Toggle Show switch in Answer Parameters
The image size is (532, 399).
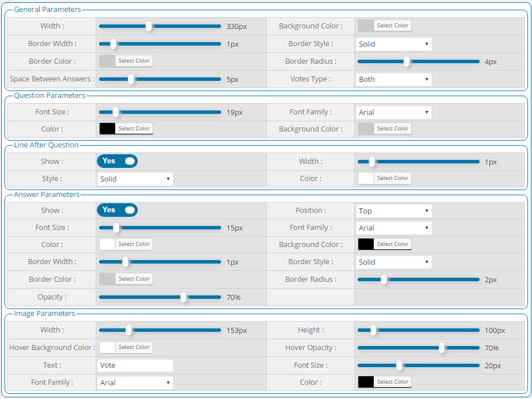[x=117, y=210]
